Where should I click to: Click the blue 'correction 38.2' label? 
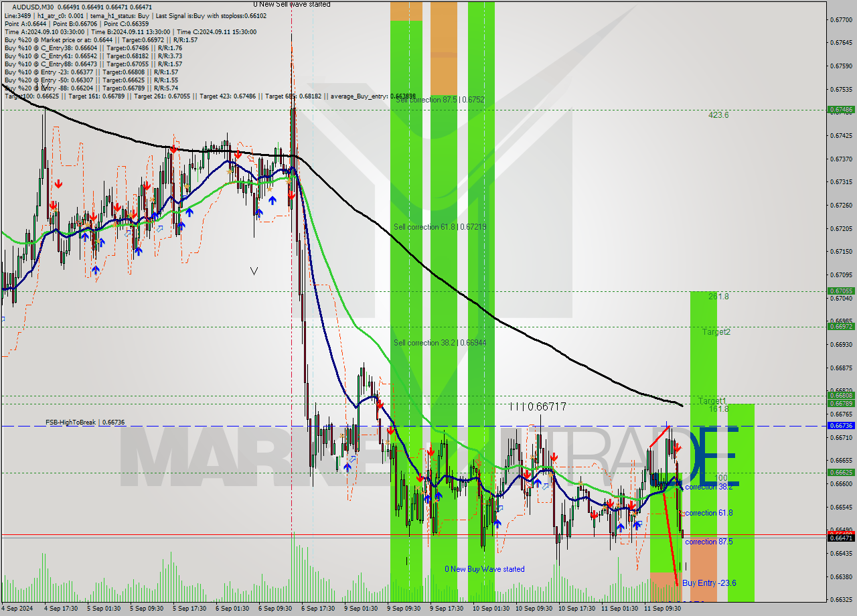709,487
